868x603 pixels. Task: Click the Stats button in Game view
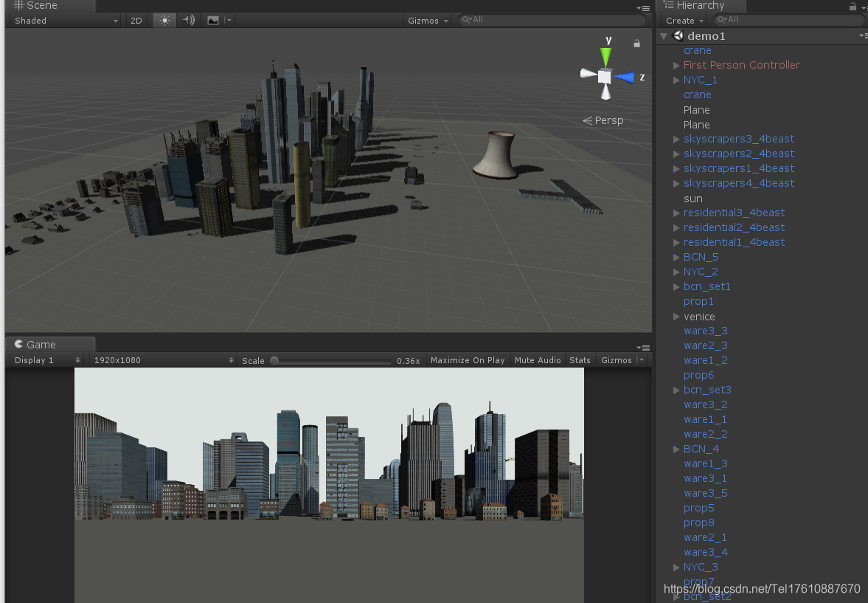pos(580,360)
